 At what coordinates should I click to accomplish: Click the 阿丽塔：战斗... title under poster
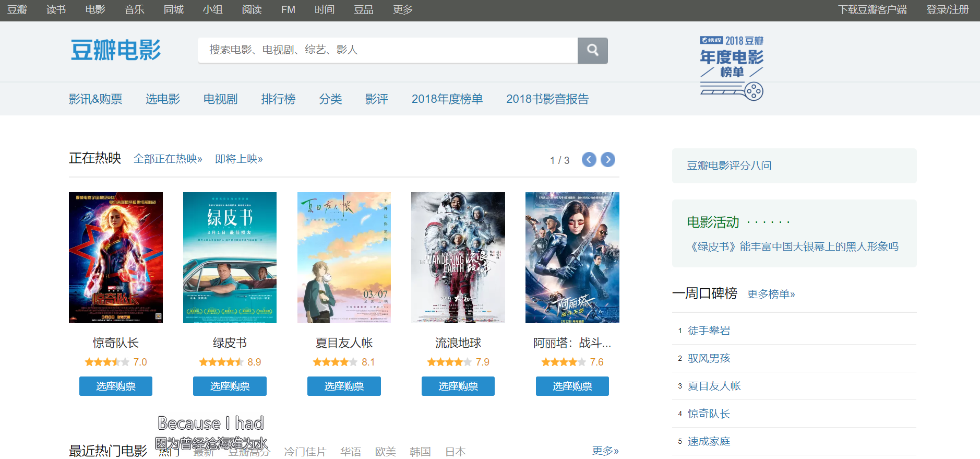572,343
